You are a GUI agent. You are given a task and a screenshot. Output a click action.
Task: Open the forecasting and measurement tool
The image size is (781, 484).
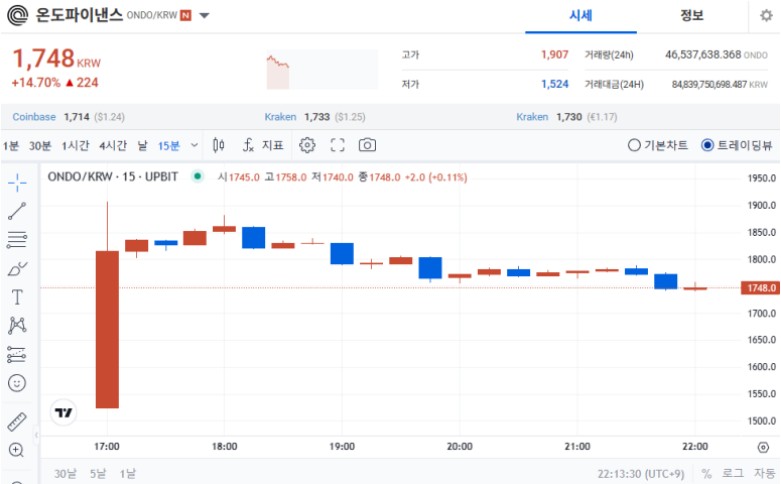coord(17,354)
